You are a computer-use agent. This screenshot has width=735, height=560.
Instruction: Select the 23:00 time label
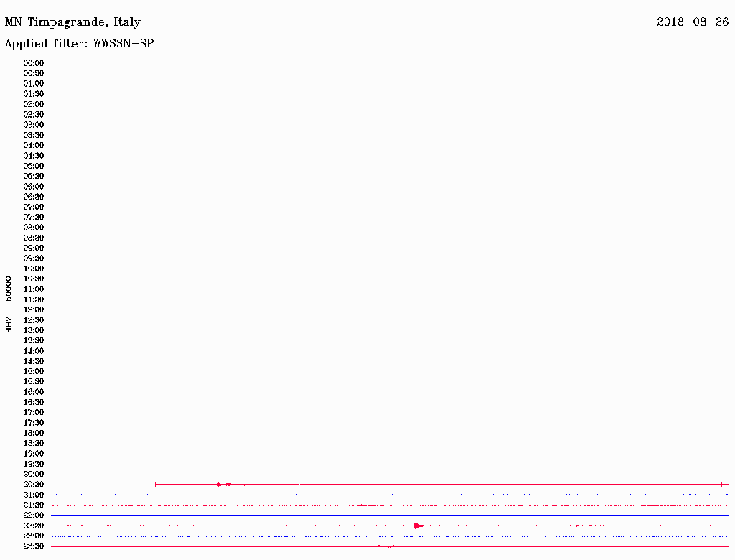[x=34, y=536]
